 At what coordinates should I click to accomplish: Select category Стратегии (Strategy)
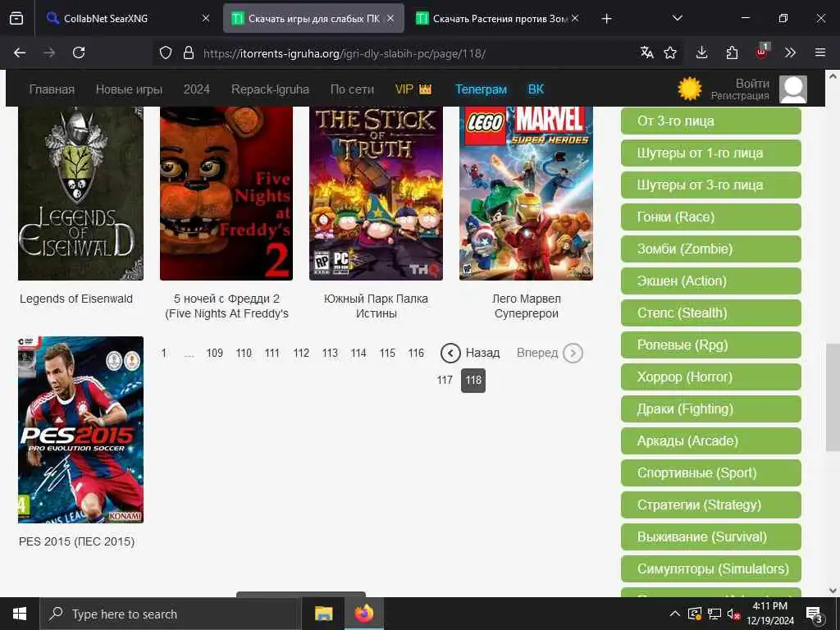point(711,504)
